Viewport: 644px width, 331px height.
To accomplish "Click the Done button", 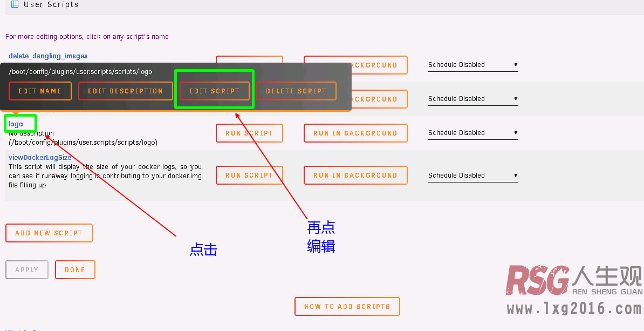I will (x=75, y=270).
